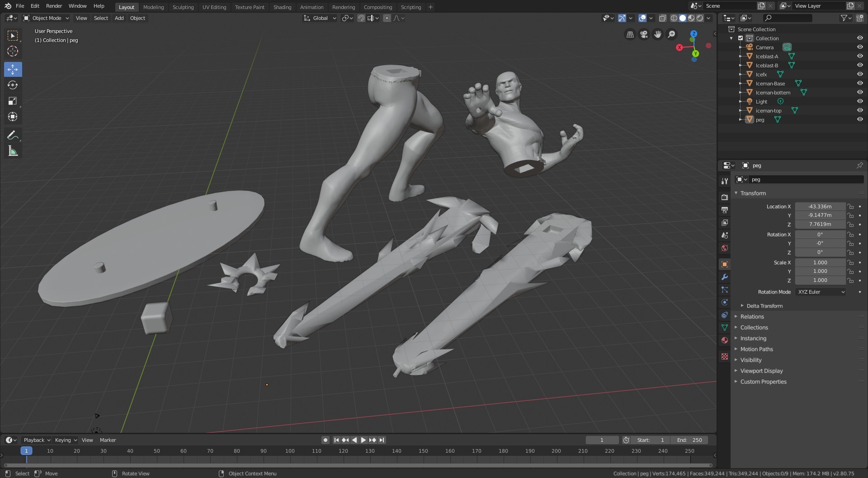Open the Modifiers wrench properties tab

click(x=725, y=277)
